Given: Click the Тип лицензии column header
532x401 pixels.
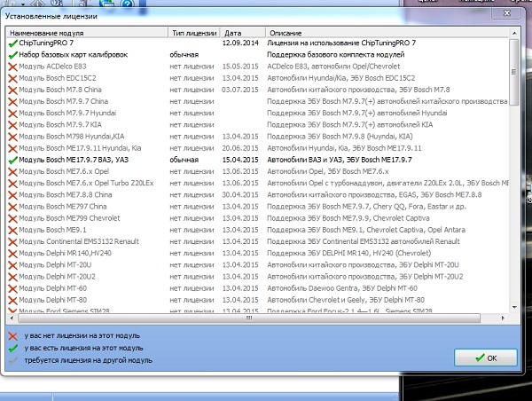Looking at the screenshot, I should (x=195, y=32).
